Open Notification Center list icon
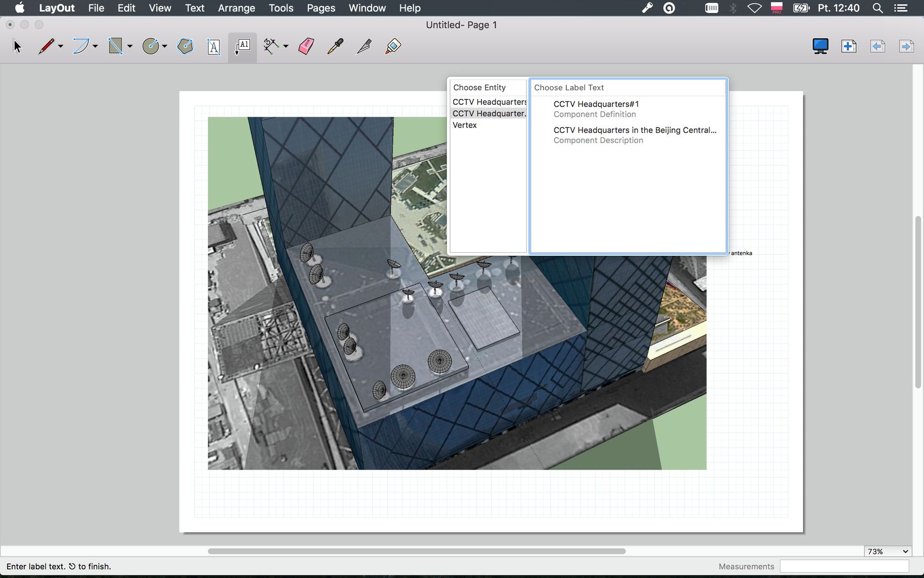The image size is (924, 578). tap(901, 8)
